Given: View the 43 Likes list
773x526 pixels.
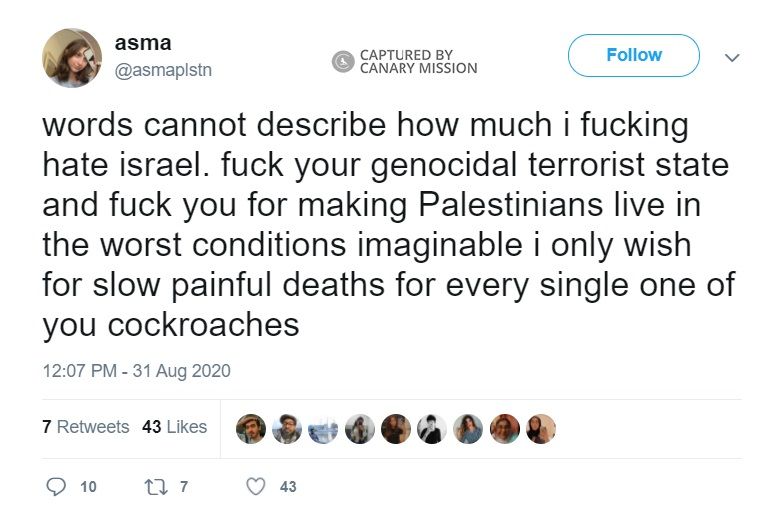Looking at the screenshot, I should [x=174, y=427].
